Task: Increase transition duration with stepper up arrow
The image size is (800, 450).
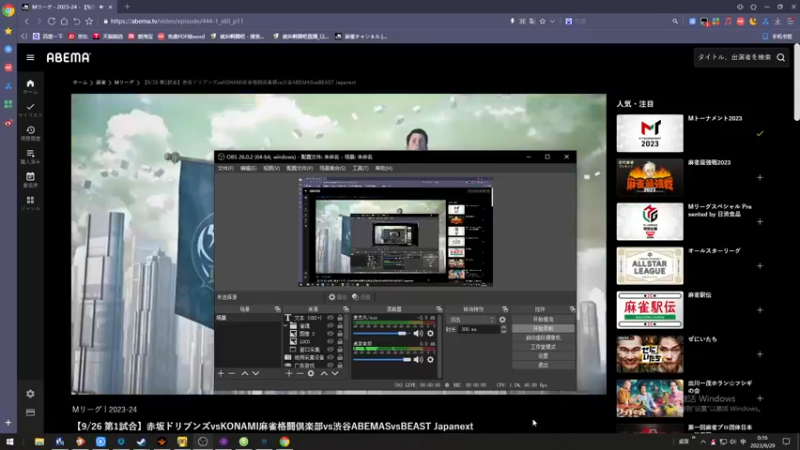Action: click(x=504, y=328)
